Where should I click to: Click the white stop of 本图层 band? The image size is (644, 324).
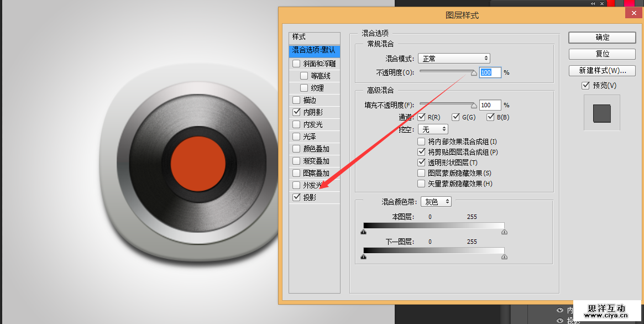504,232
